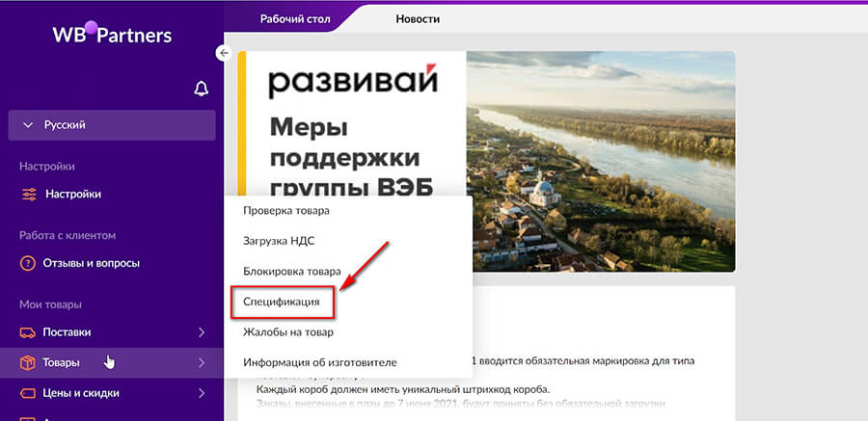Select Спецификация from the submenu
This screenshot has height=421, width=868.
tap(282, 302)
